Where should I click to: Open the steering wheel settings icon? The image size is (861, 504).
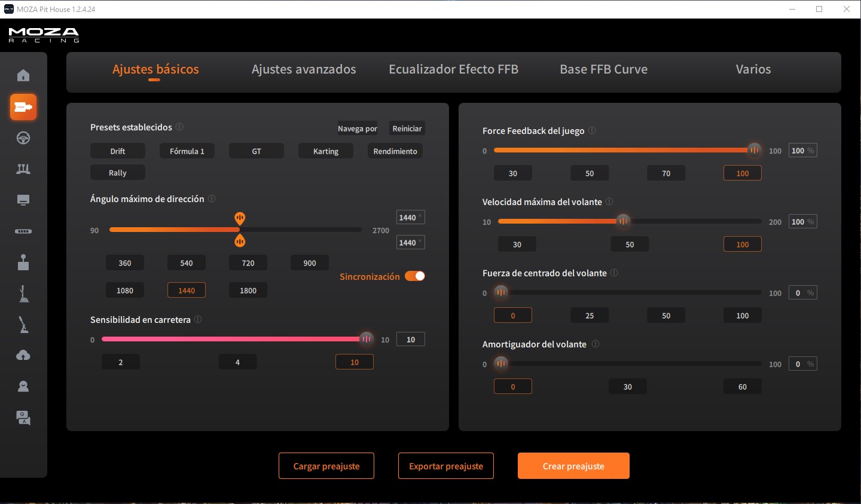[x=23, y=138]
